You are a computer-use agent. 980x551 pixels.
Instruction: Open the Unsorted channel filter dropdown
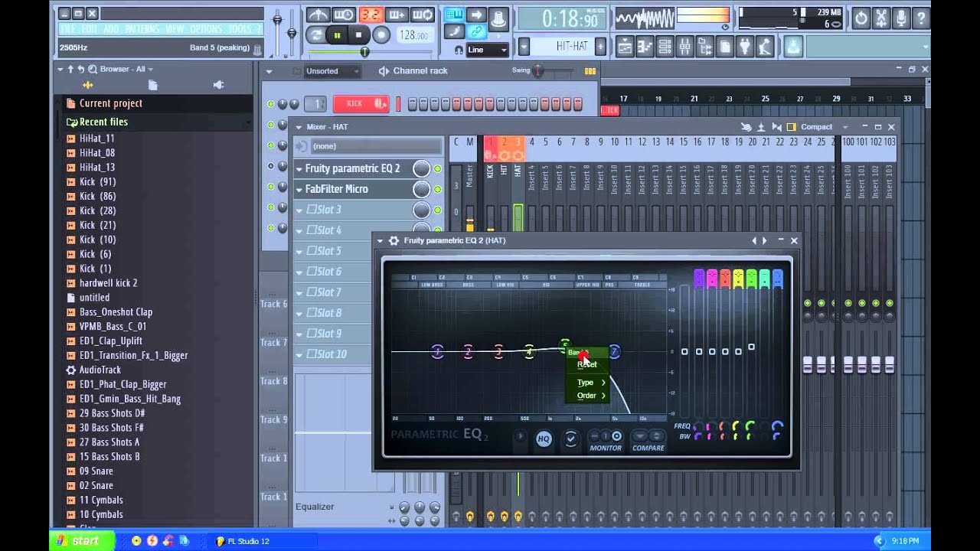point(333,71)
